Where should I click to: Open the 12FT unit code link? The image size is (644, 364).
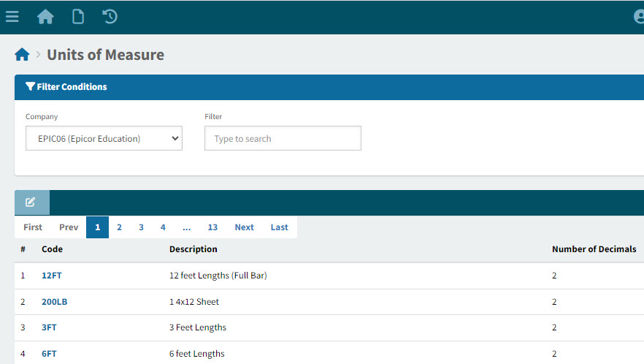tap(52, 276)
